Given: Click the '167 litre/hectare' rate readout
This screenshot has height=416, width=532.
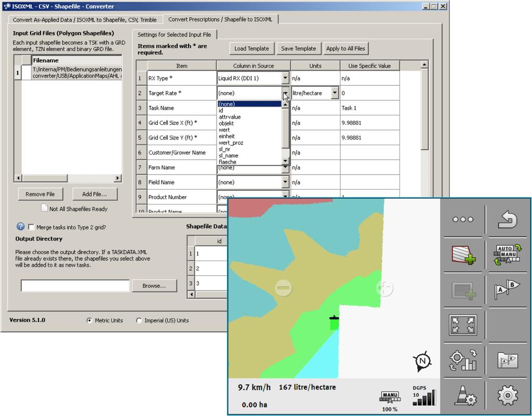Looking at the screenshot, I should point(308,387).
